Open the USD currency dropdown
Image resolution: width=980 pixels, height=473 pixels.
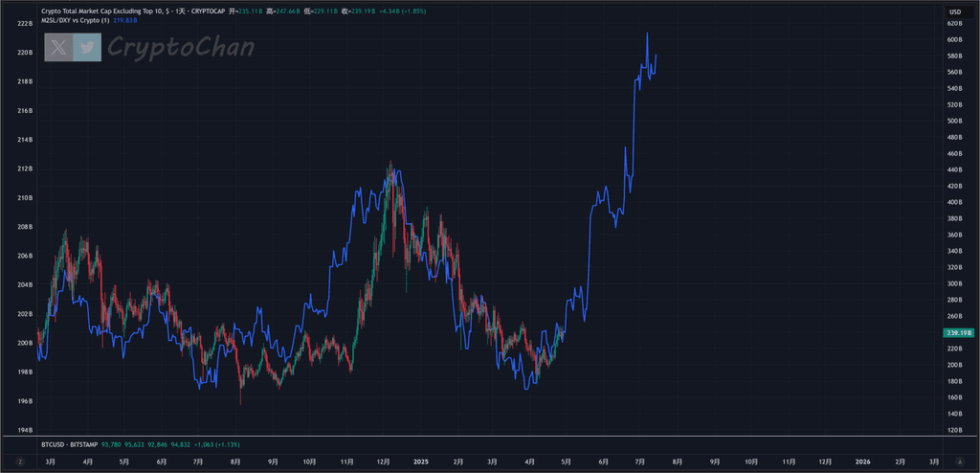point(954,11)
